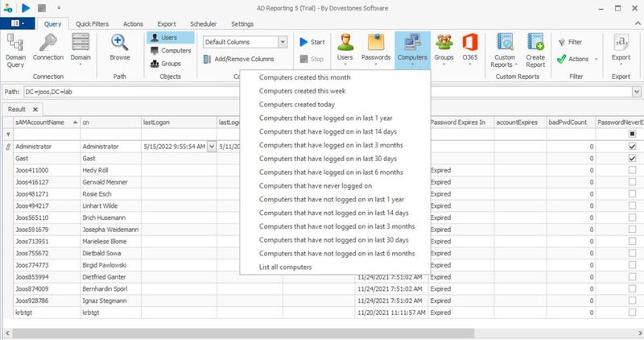Select the Computers object type in Objects group

pyautogui.click(x=171, y=51)
